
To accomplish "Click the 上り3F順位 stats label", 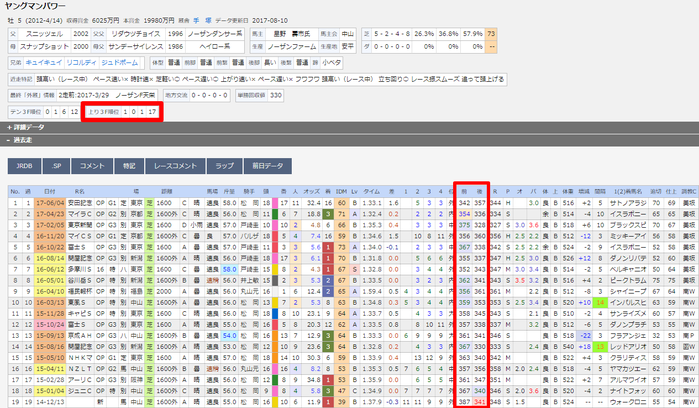I will point(103,112).
